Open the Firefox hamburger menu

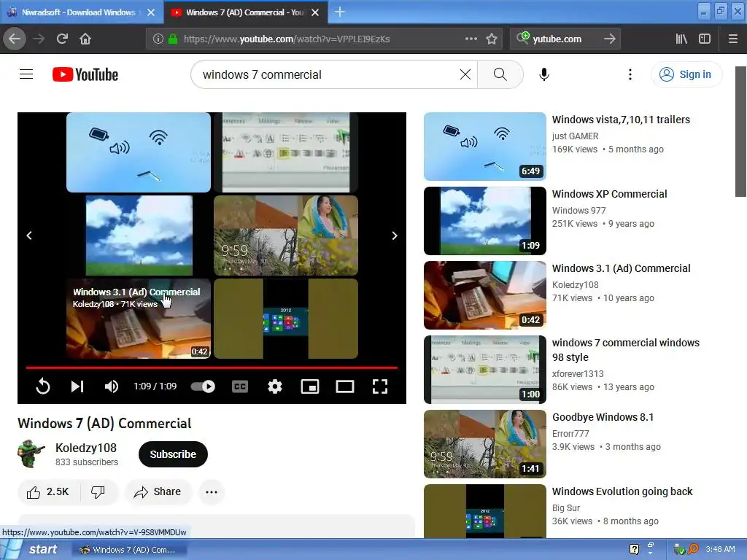click(733, 39)
